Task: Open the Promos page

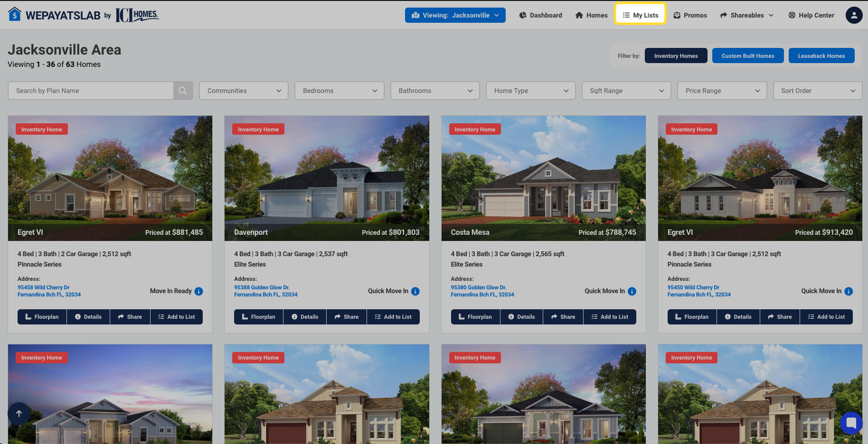Action: (690, 15)
